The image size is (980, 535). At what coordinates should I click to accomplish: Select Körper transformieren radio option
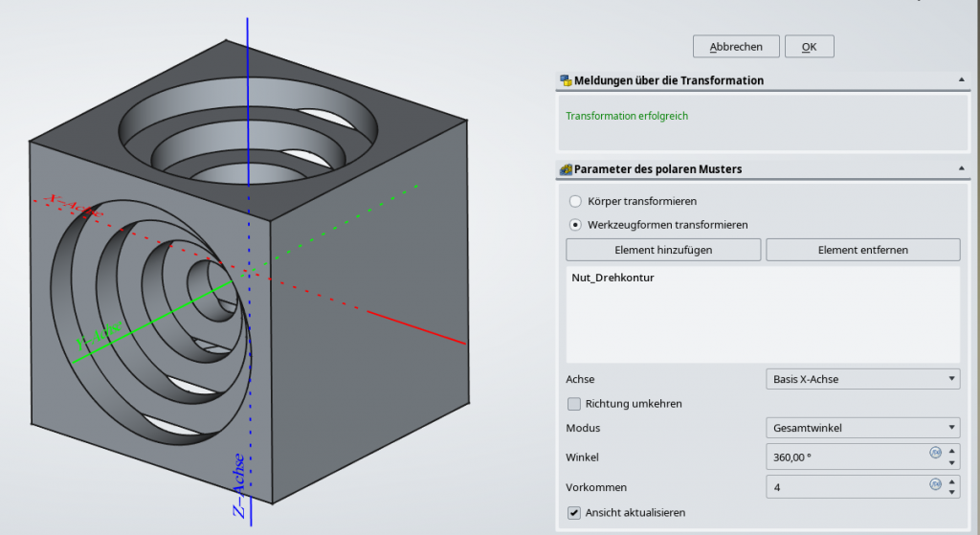pos(575,202)
